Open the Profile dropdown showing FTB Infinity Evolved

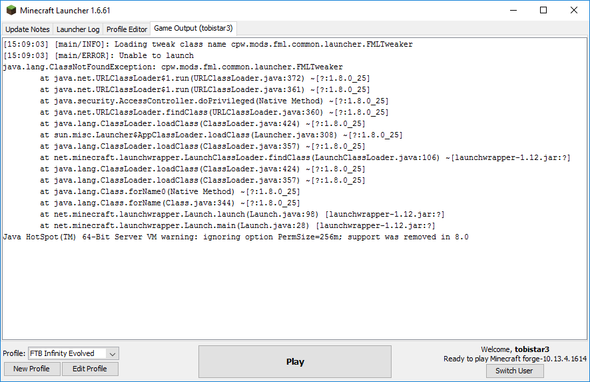73,353
